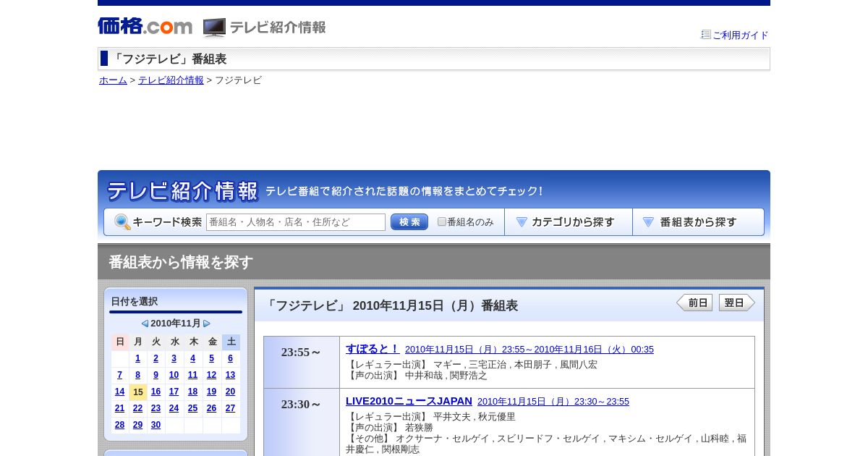
Task: Select November 23 in the calendar
Action: pyautogui.click(x=156, y=408)
